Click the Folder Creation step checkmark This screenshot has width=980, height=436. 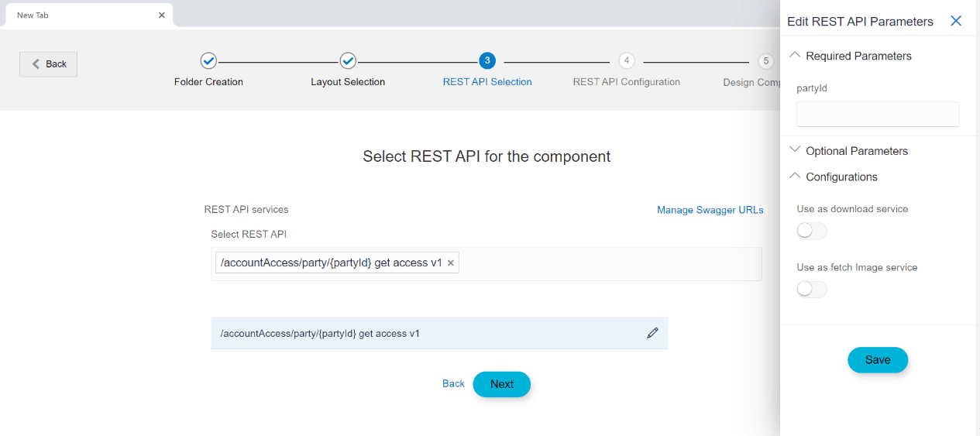click(x=208, y=61)
